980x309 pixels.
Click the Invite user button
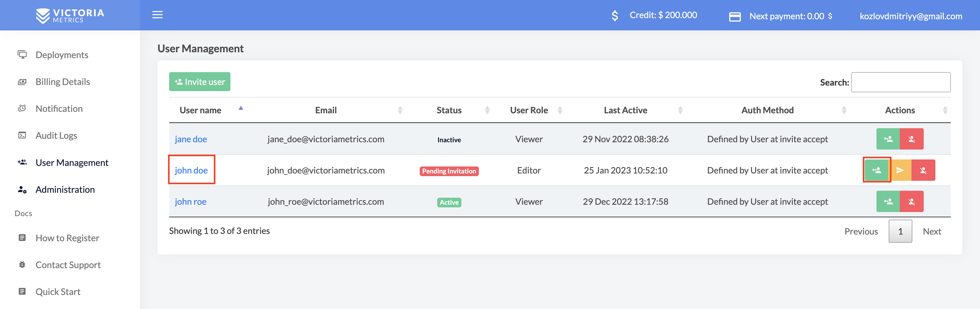pos(200,81)
